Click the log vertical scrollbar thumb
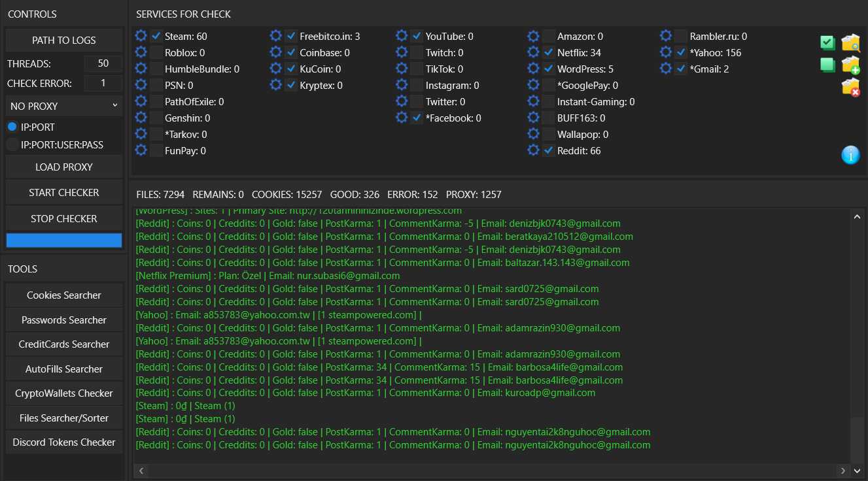This screenshot has width=868, height=481. pyautogui.click(x=857, y=440)
